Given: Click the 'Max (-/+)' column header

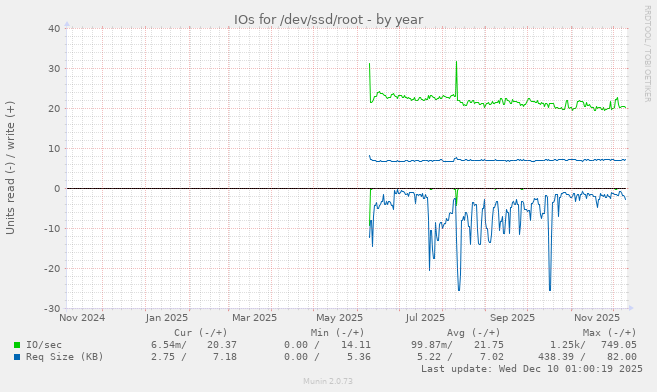Looking at the screenshot, I should point(610,333).
